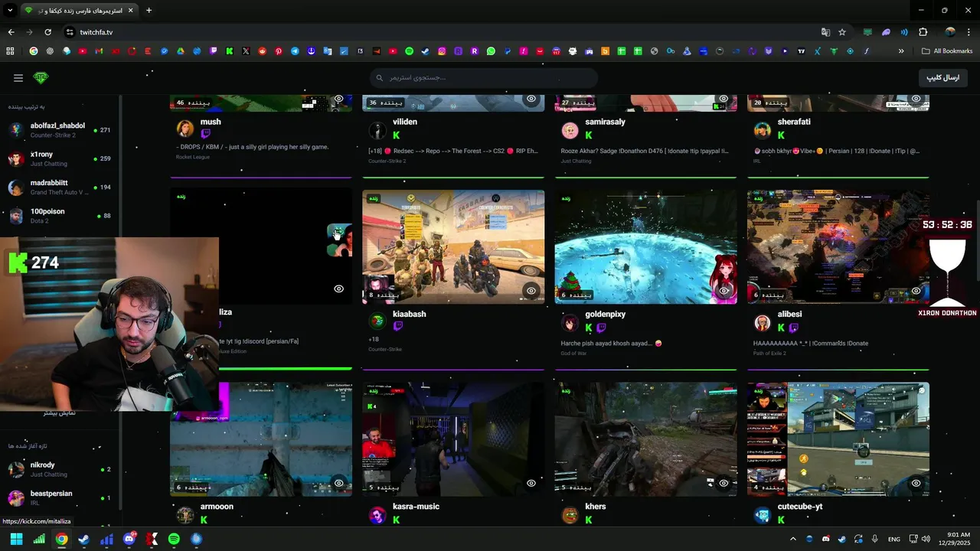
Task: Open mush's avatar picture
Action: coord(185,129)
